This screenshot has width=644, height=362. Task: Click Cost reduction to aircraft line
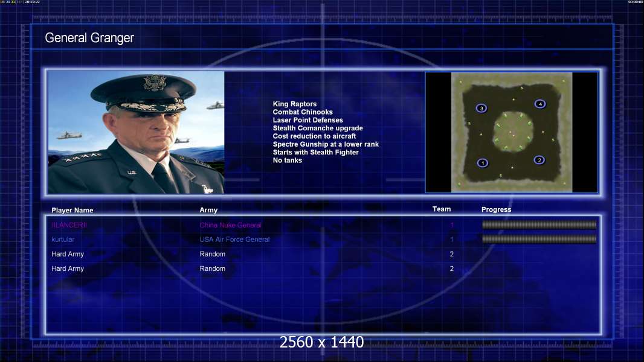[x=314, y=136]
